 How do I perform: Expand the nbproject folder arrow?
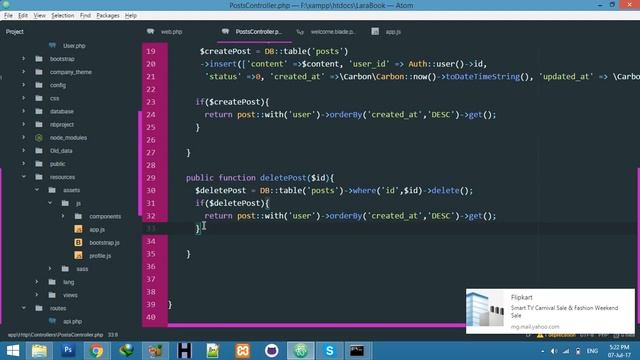click(23, 124)
